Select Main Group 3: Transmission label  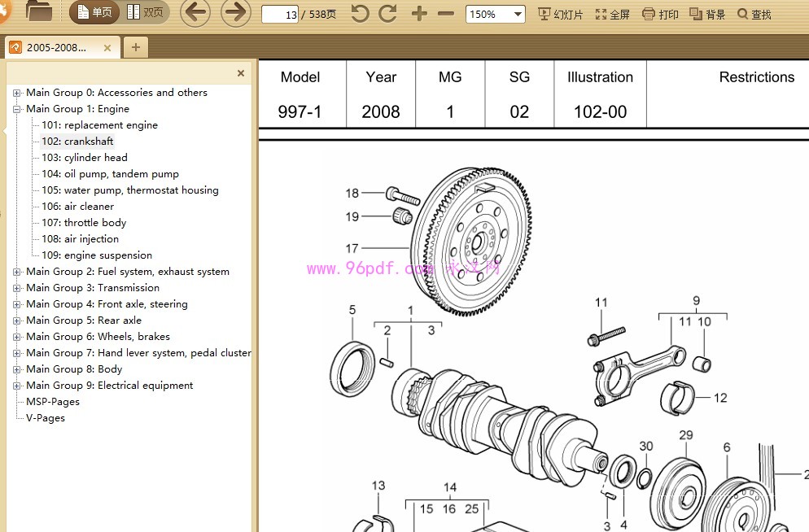[x=93, y=288]
